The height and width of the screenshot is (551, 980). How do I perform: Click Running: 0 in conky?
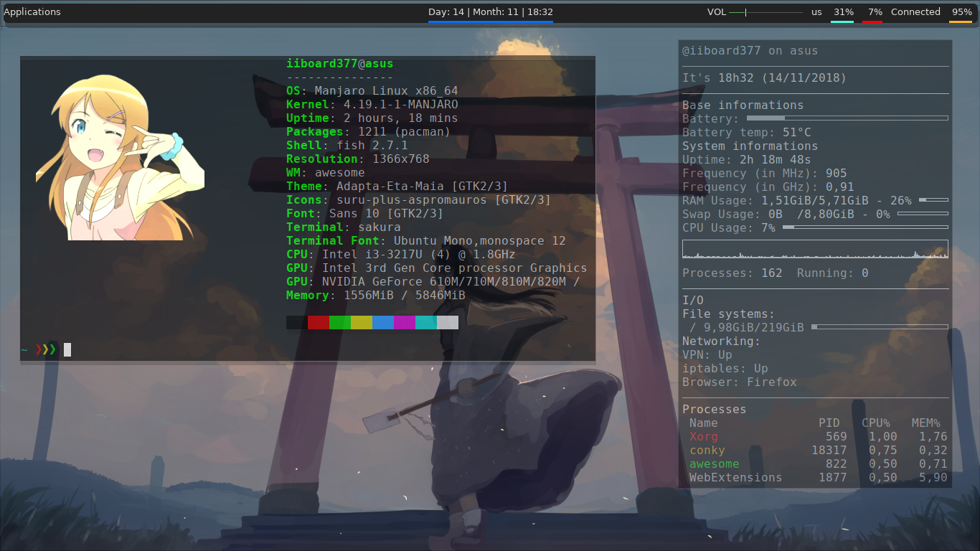833,273
